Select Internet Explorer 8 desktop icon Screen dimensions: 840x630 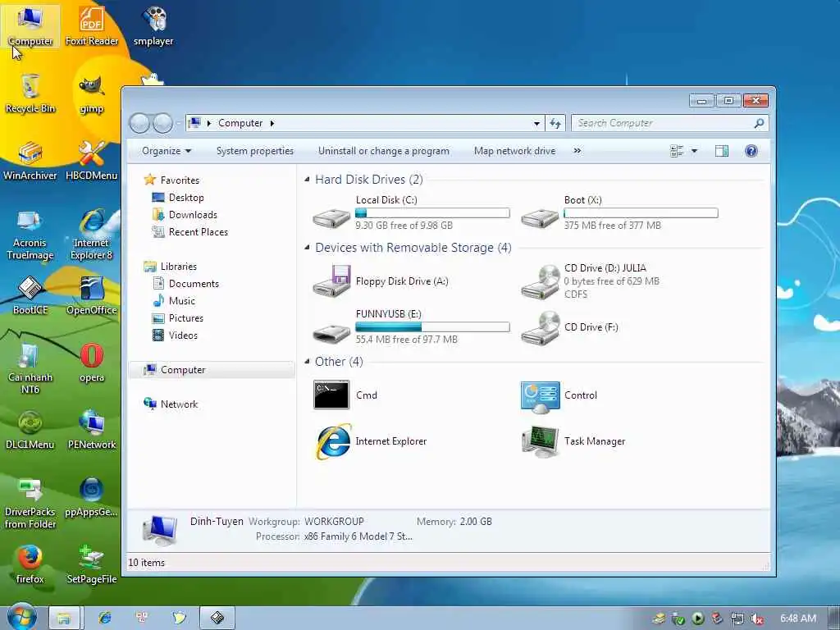tap(92, 235)
